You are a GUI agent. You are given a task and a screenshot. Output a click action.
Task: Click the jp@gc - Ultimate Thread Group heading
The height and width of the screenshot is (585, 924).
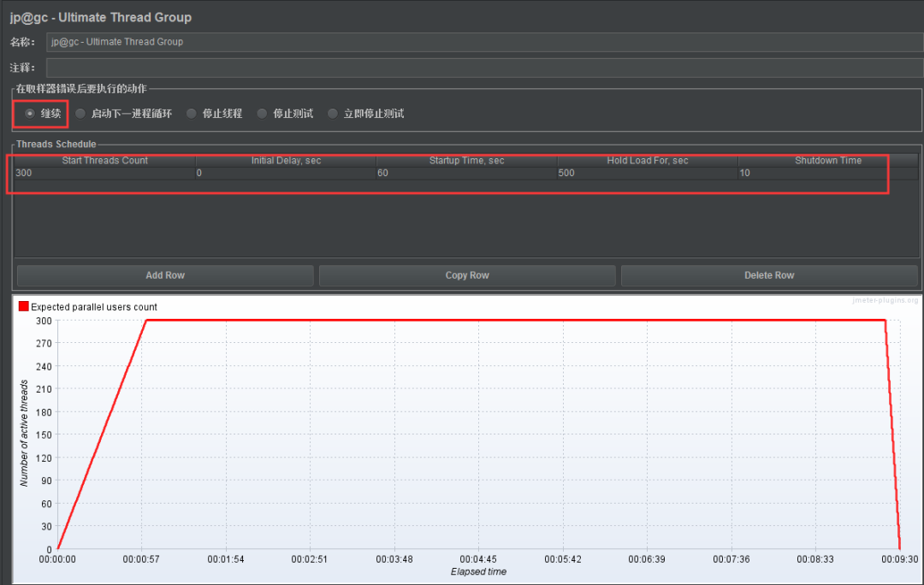pyautogui.click(x=101, y=18)
